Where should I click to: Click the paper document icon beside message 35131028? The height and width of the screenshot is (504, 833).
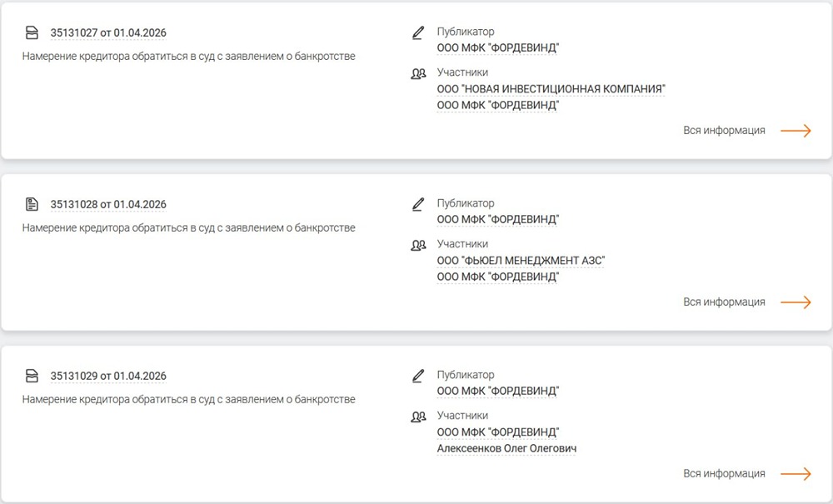32,203
